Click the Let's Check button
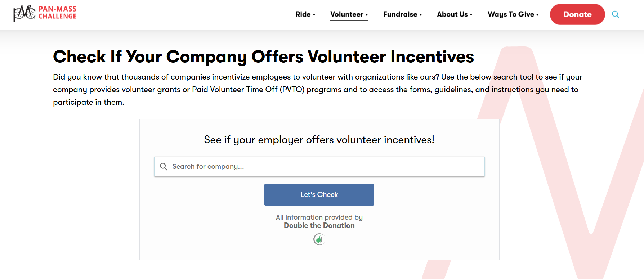Screen dimensions: 644x279 [319, 195]
